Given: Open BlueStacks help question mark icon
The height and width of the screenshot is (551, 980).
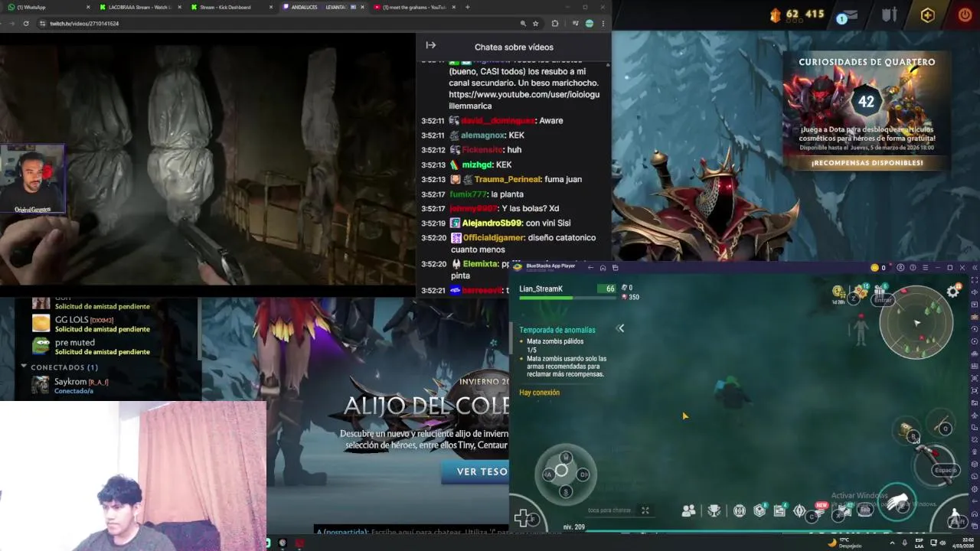Looking at the screenshot, I should coord(913,268).
